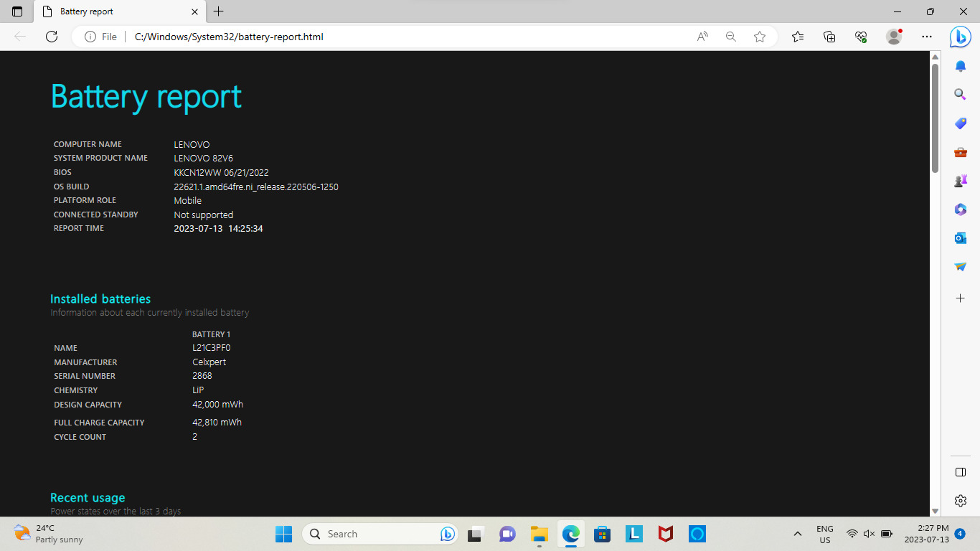Open sidebar Search tool
Image resolution: width=980 pixels, height=551 pixels.
pyautogui.click(x=961, y=94)
